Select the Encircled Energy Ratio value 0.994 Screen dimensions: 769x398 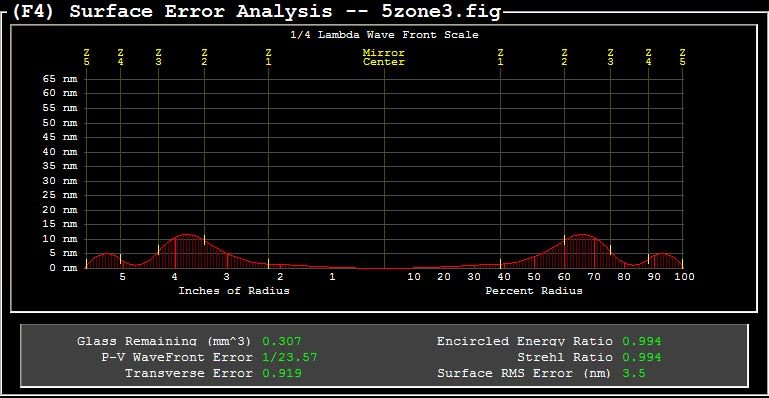click(642, 341)
